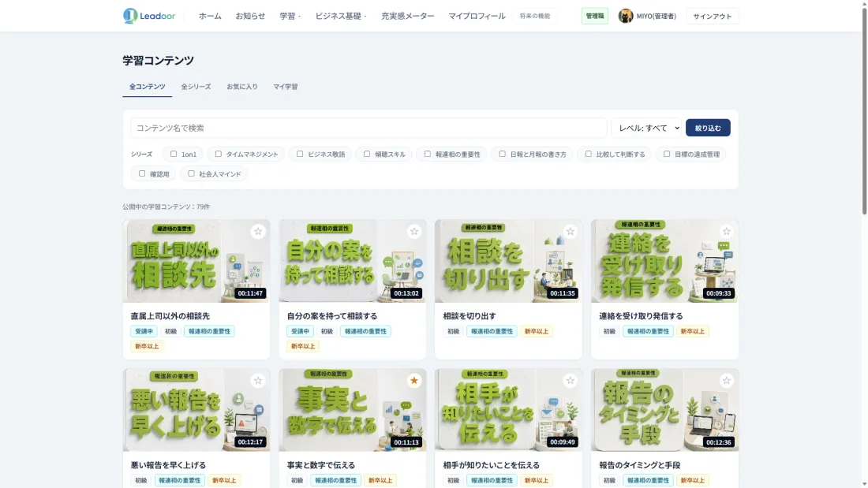Expand the ビジネス基礎 nav menu
The image size is (868, 488).
pyautogui.click(x=341, y=16)
